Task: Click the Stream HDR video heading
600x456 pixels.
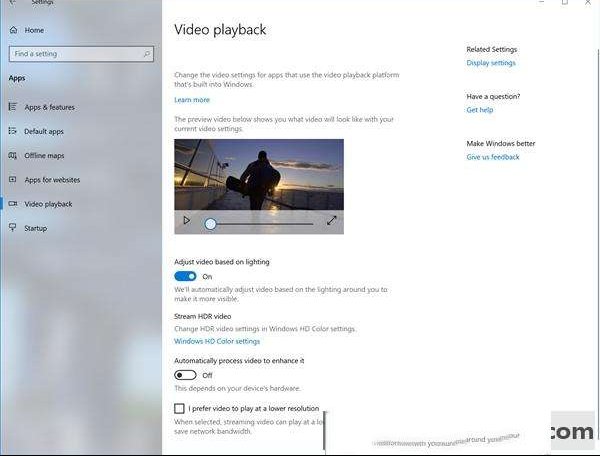Action: coord(202,316)
